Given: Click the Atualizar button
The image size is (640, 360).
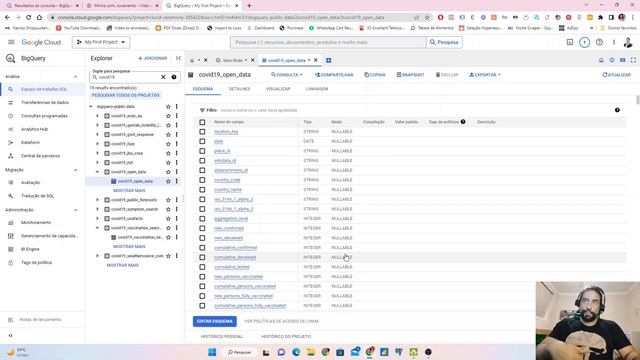Looking at the screenshot, I should (616, 75).
